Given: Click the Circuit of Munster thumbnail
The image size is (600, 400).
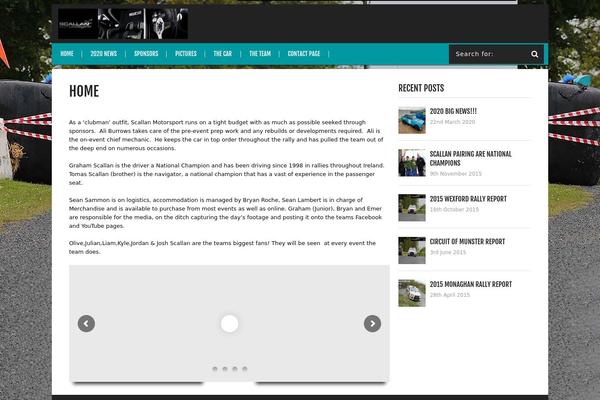Looking at the screenshot, I should [412, 250].
